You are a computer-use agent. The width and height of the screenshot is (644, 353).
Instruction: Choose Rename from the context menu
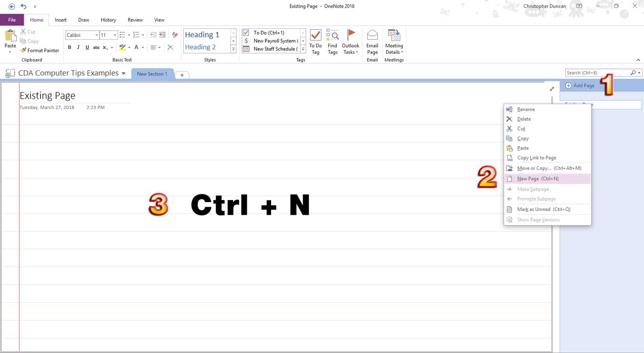click(525, 109)
